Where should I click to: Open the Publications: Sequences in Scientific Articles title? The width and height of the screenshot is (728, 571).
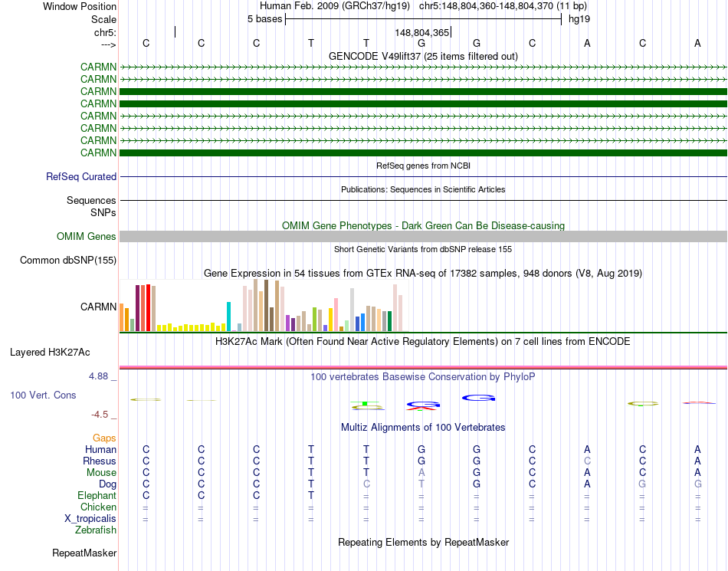[x=423, y=189]
